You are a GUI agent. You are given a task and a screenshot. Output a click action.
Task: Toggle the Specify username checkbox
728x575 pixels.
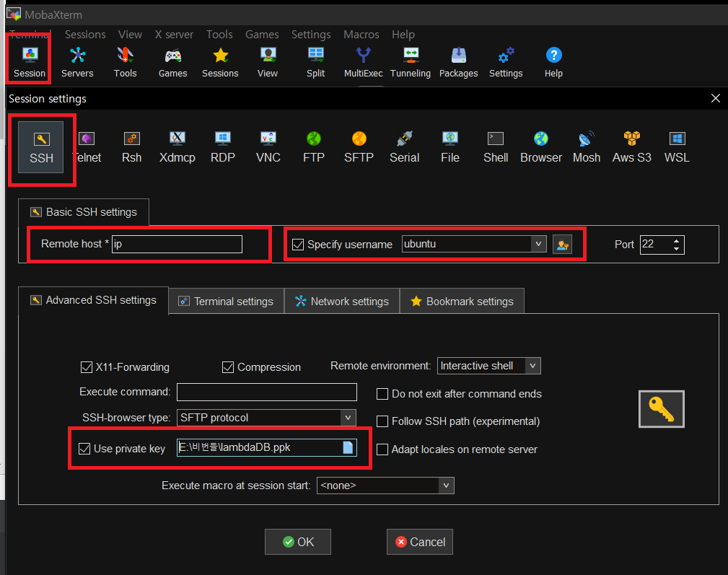point(298,245)
